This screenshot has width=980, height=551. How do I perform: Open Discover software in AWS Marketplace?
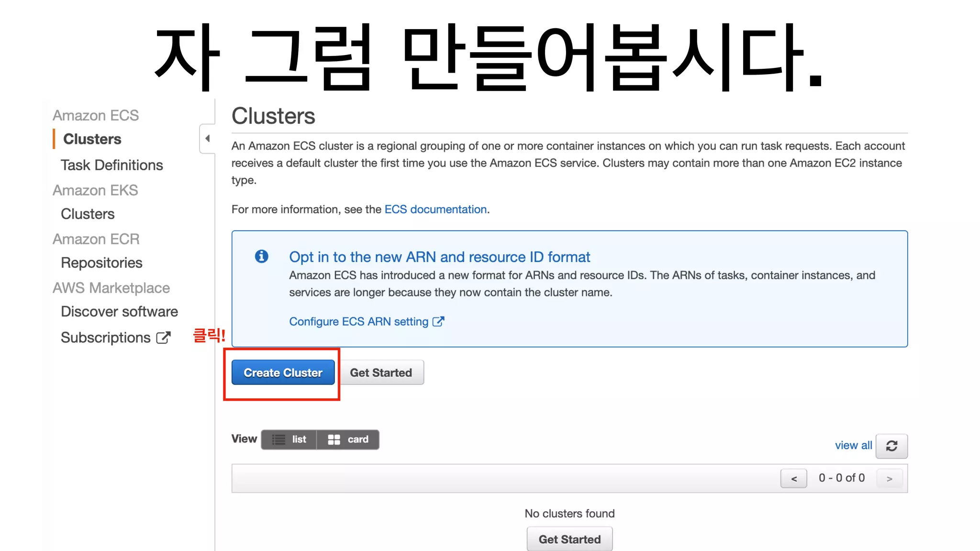(119, 311)
